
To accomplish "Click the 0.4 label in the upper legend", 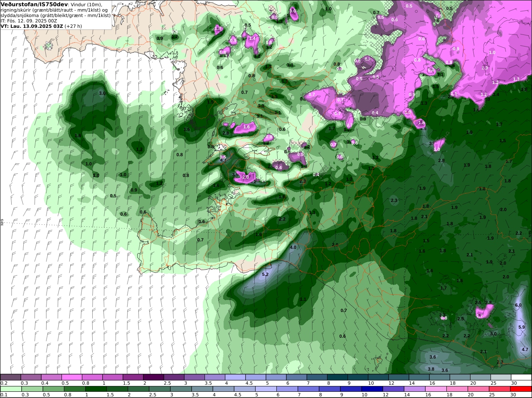I will click(45, 383).
